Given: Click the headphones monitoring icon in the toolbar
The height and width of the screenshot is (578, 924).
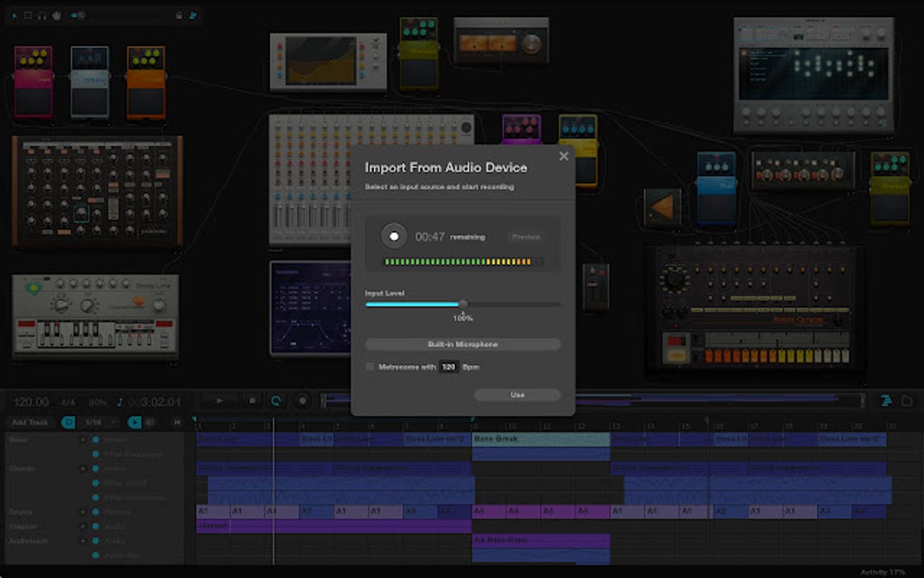Looking at the screenshot, I should click(41, 15).
